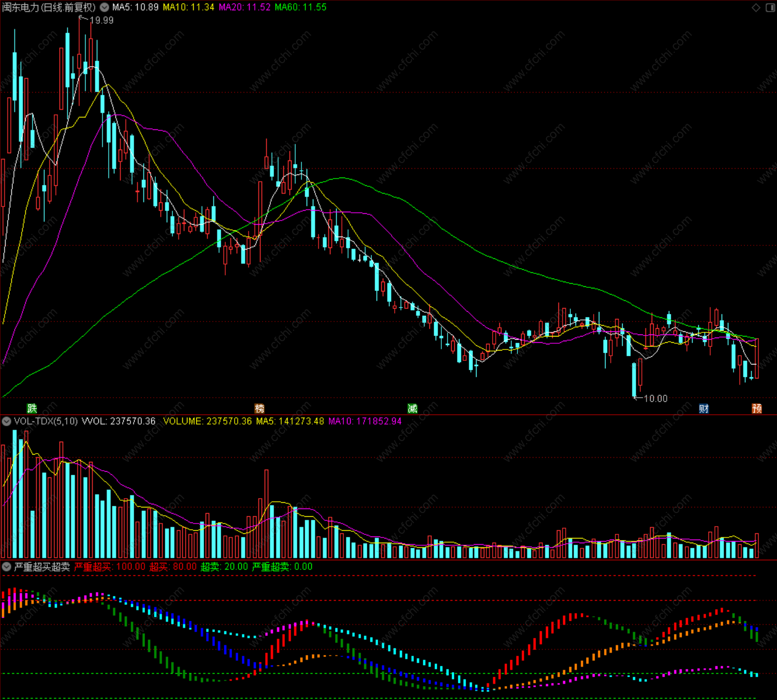Select the magenta MA20: 11.52 legend label

pyautogui.click(x=244, y=7)
